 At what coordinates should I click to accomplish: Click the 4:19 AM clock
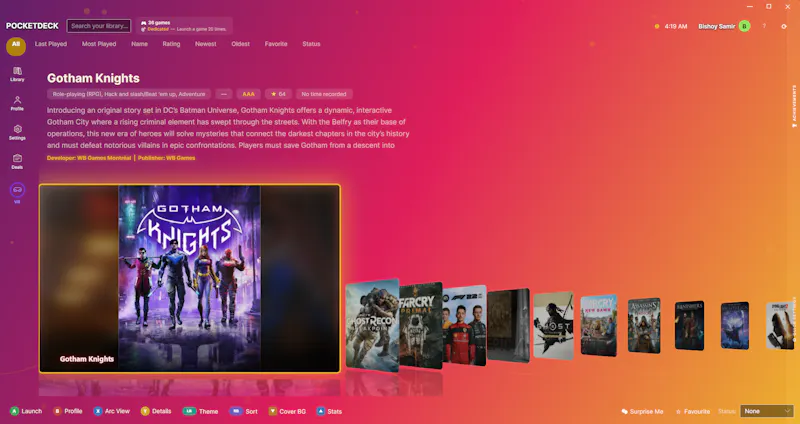pyautogui.click(x=676, y=26)
